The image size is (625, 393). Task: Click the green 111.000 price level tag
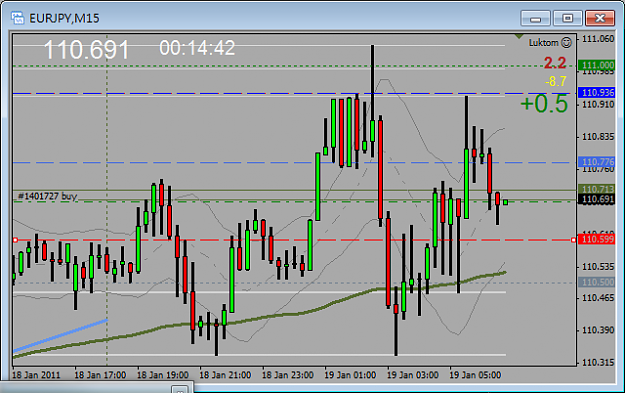597,65
